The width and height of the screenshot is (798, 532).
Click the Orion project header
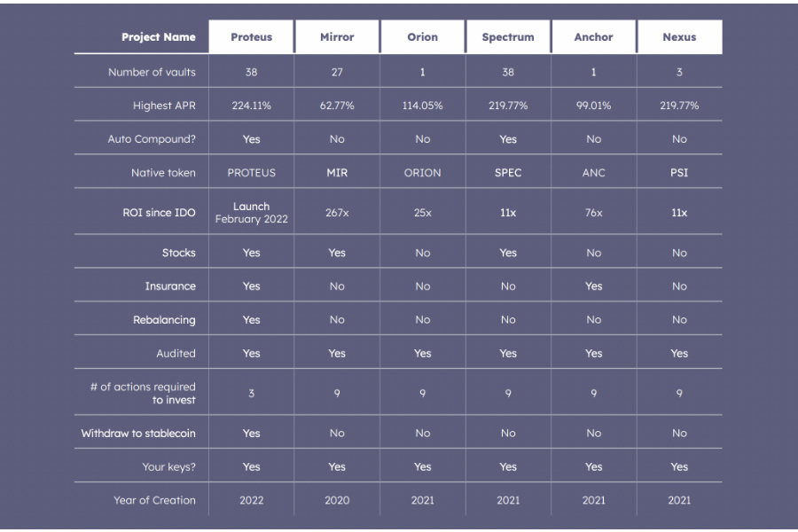422,36
